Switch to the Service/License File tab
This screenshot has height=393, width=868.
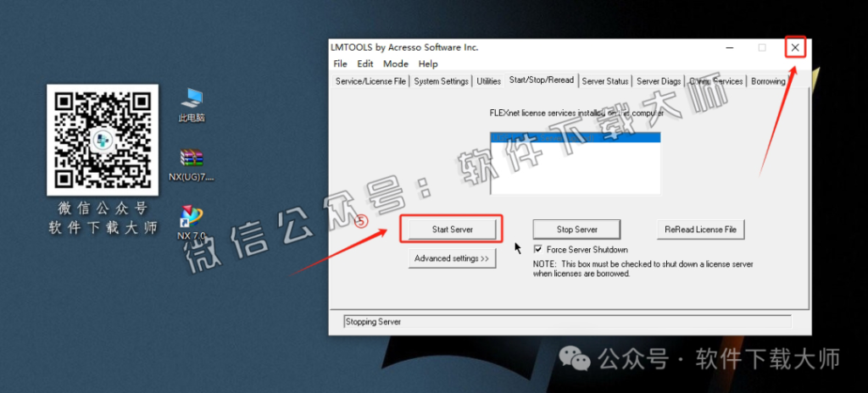tap(370, 81)
